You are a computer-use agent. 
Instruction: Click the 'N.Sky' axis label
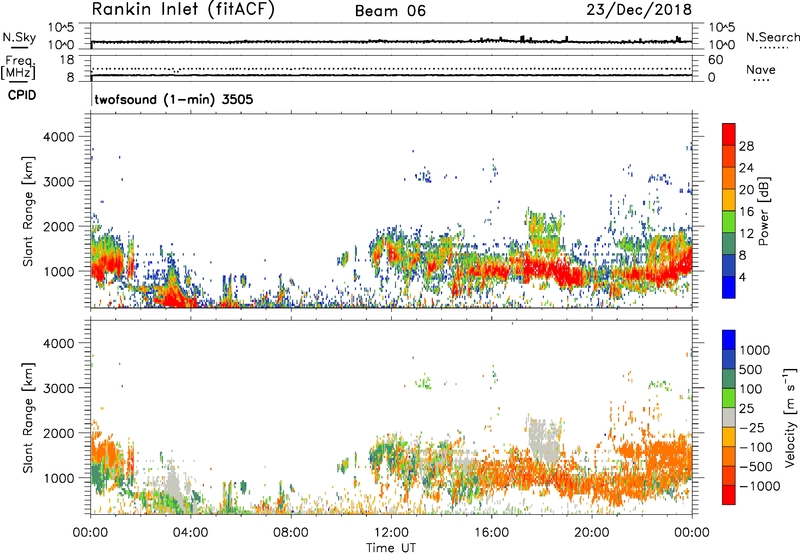[x=19, y=37]
